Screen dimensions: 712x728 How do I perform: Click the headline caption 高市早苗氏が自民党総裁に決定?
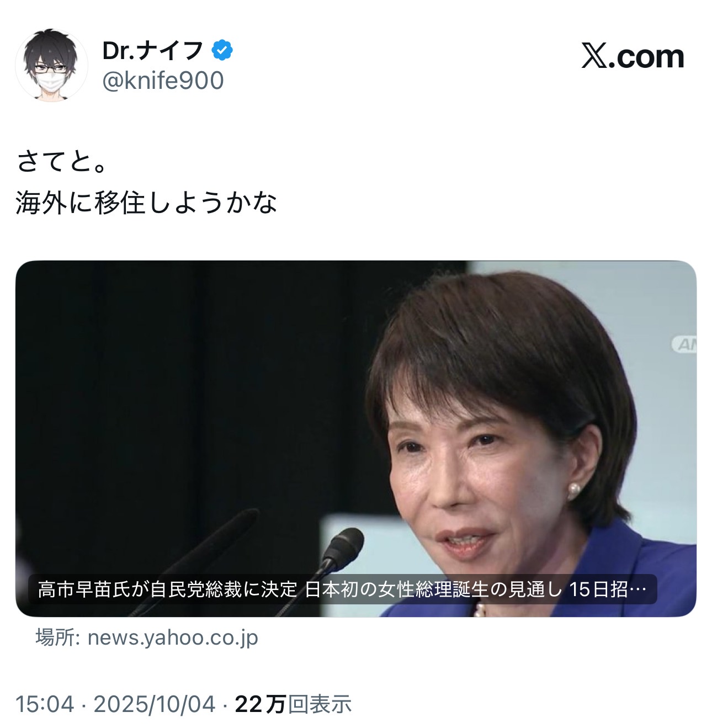click(x=167, y=589)
